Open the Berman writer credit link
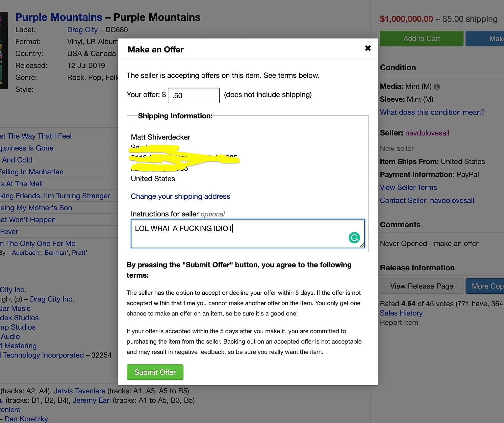The width and height of the screenshot is (504, 423). [x=55, y=253]
